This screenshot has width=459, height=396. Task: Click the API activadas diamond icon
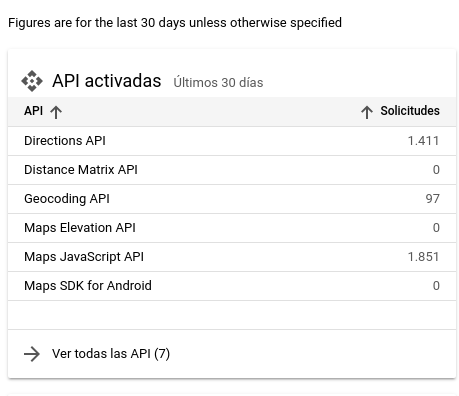pyautogui.click(x=32, y=81)
